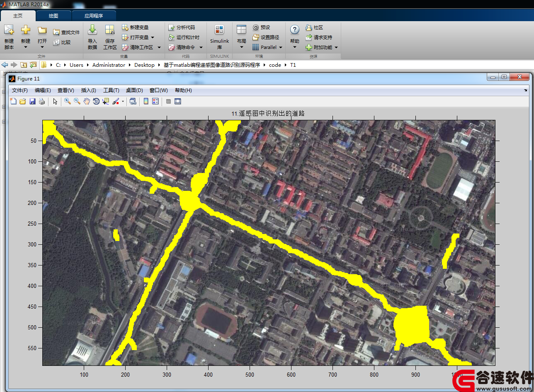534x392 pixels.
Task: Click the dock figure arrow in Figure 11 menubar
Action: 526,90
